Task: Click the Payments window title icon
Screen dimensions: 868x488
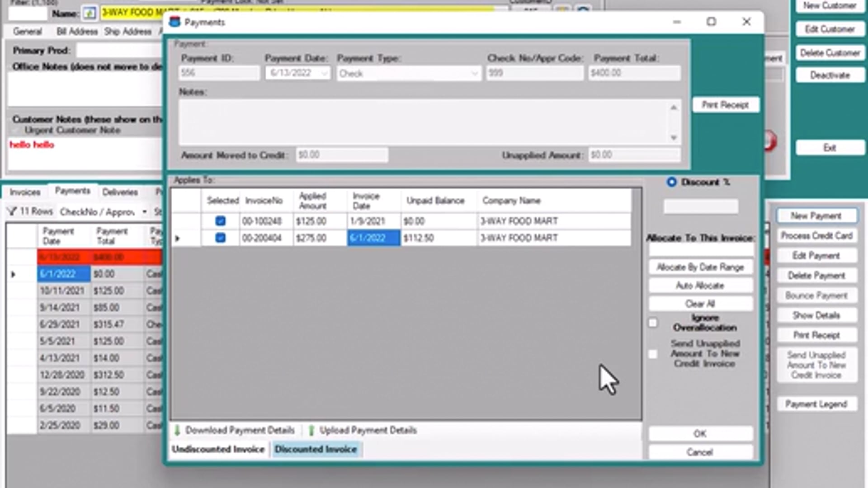Action: tap(175, 22)
